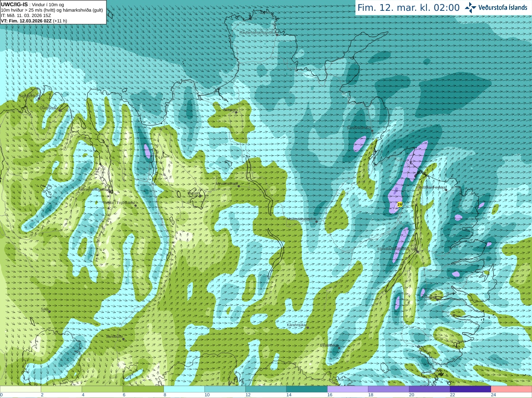Click the yellow 26 gust marker
Screen dimensions: 532x398
(x=400, y=204)
